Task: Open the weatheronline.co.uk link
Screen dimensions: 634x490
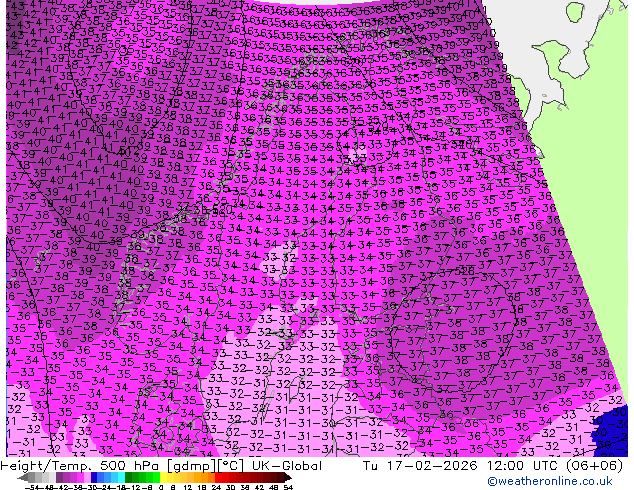Action: click(x=549, y=481)
